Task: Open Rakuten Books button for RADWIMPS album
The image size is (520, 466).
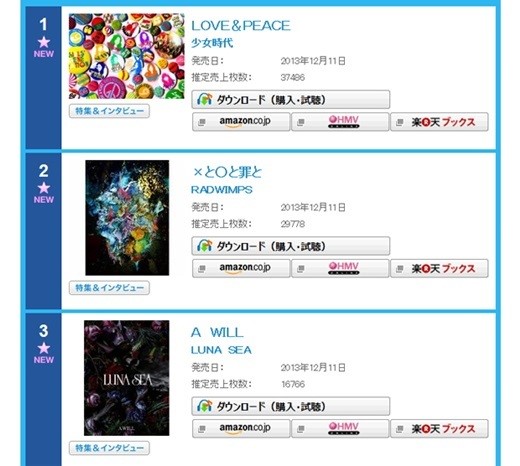Action: tap(439, 268)
